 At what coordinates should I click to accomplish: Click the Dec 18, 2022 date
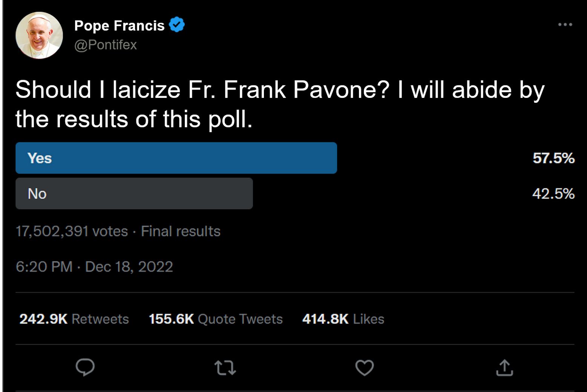coord(129,267)
